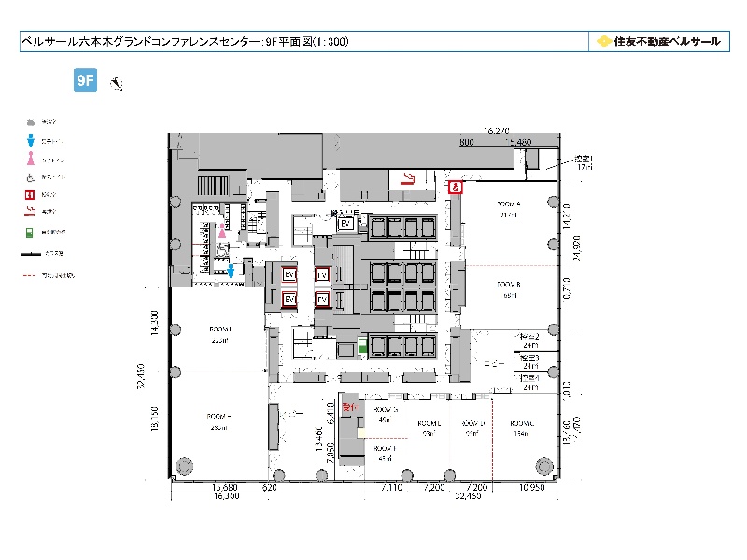Click the ロビー label next to ROOM H

pos(292,413)
